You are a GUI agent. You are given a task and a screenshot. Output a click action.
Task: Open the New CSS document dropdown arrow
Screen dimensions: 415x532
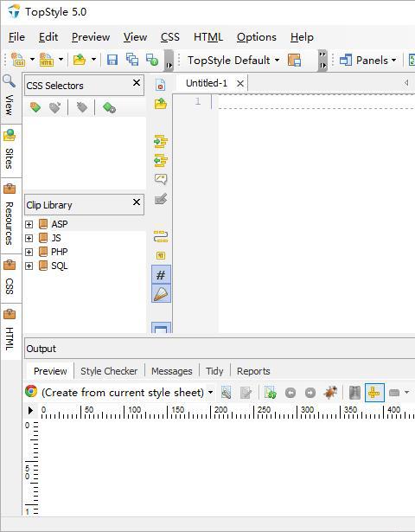click(32, 60)
